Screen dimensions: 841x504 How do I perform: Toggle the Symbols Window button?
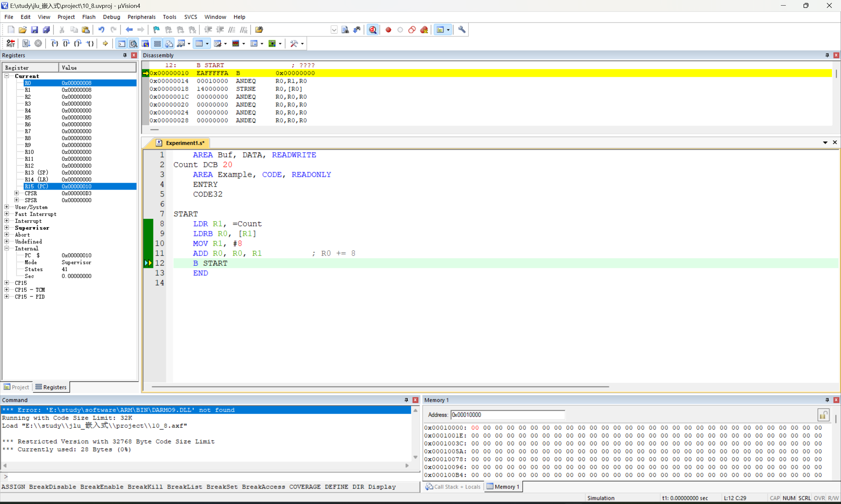(x=145, y=43)
